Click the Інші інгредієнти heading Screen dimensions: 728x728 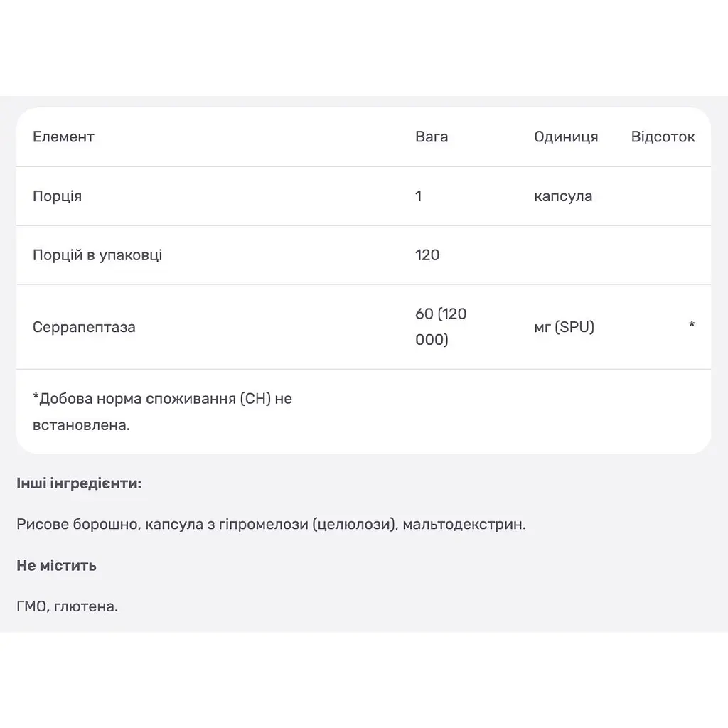coord(79,483)
